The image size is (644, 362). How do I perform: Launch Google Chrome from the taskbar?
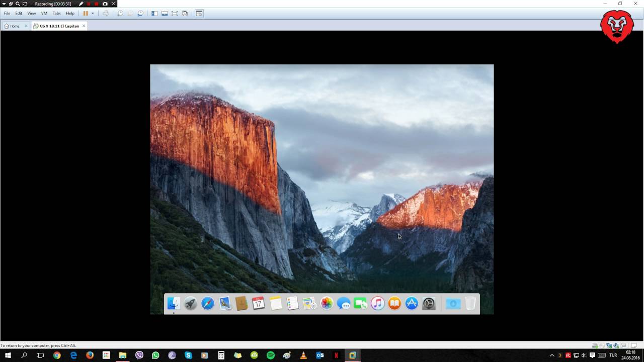point(57,355)
